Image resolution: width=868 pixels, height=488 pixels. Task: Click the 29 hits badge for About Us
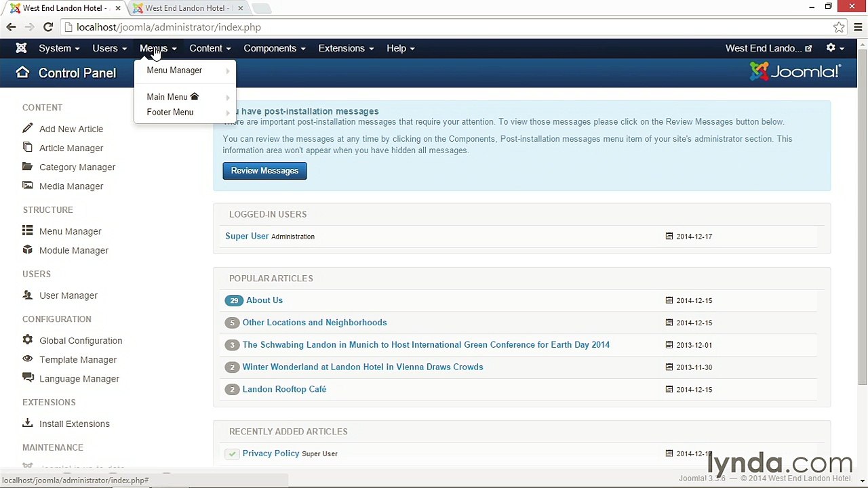234,300
